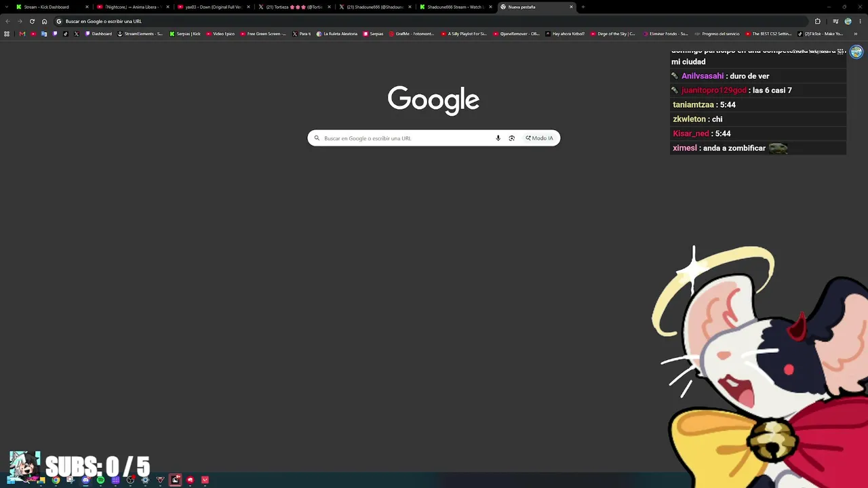This screenshot has width=868, height=488.
Task: Open the A Silly Playlist bookmark
Action: 465,34
